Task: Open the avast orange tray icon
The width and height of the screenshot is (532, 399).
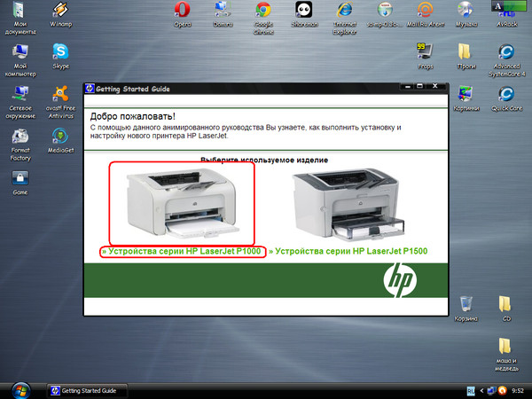Action: [x=503, y=391]
